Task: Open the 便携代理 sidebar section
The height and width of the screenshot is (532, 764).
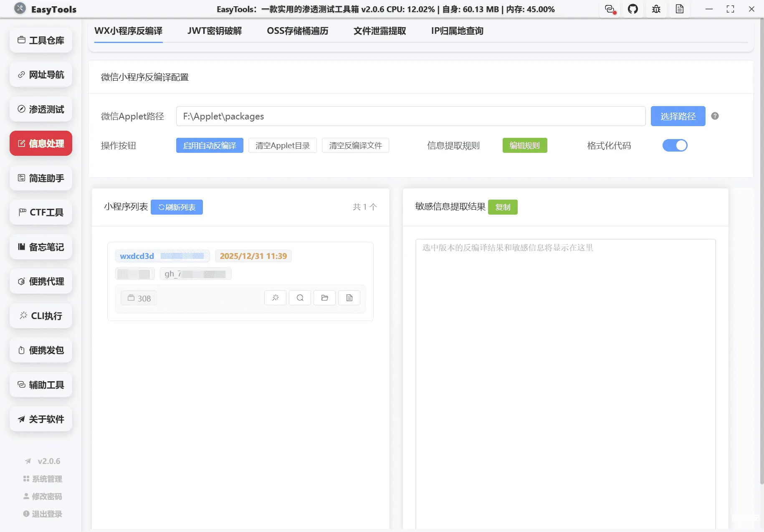Action: click(40, 281)
